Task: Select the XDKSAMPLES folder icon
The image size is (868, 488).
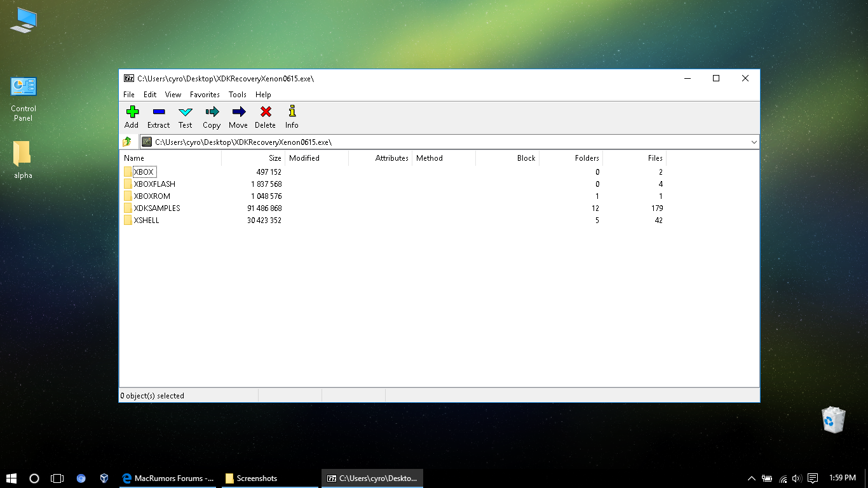Action: point(128,208)
